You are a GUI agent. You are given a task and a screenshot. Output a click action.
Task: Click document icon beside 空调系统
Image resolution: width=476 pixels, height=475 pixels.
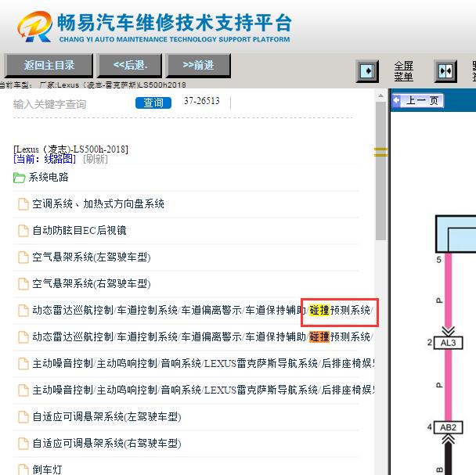point(23,204)
